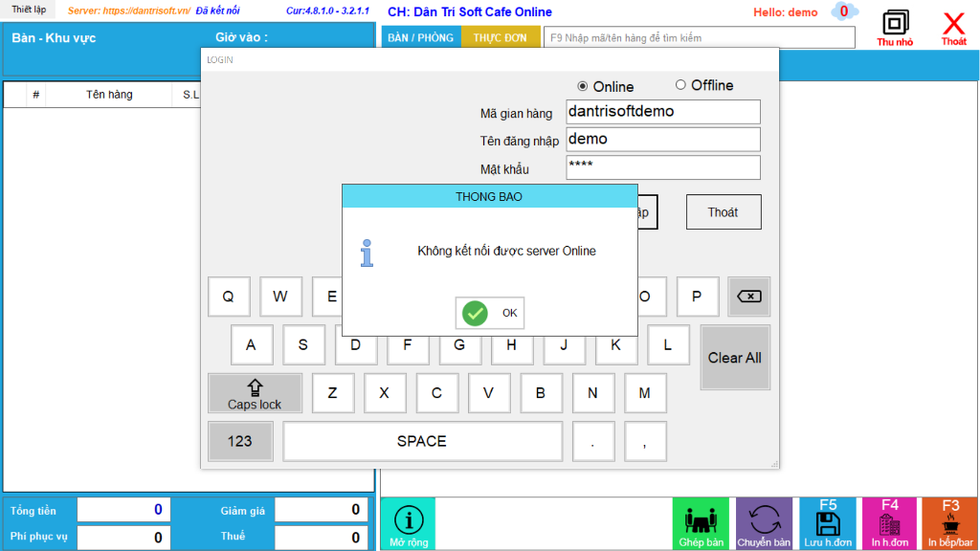The width and height of the screenshot is (980, 551).
Task: Click the Mật khẩu password field
Action: [663, 167]
